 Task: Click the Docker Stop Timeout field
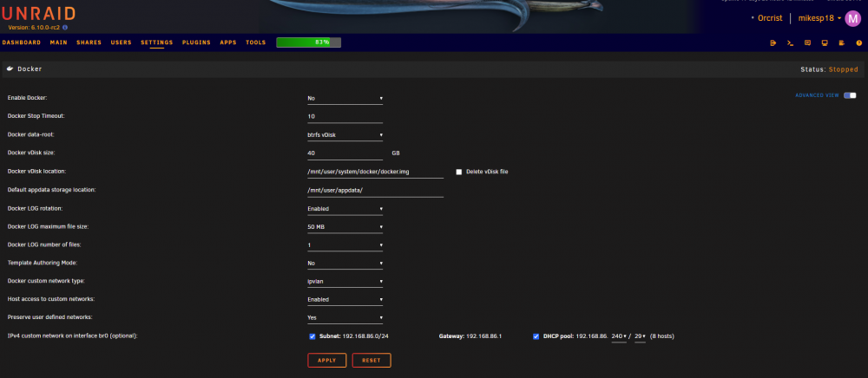(345, 116)
